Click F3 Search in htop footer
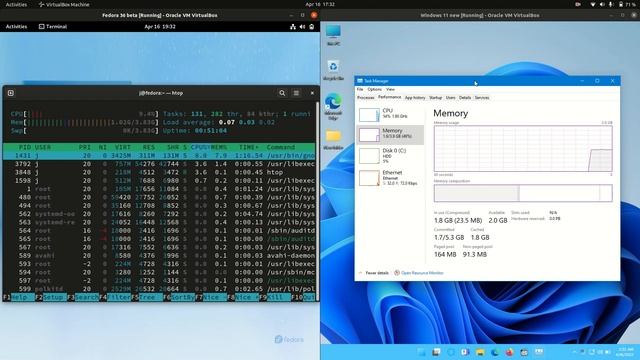Screen dimensions: 640x360 pos(83,297)
